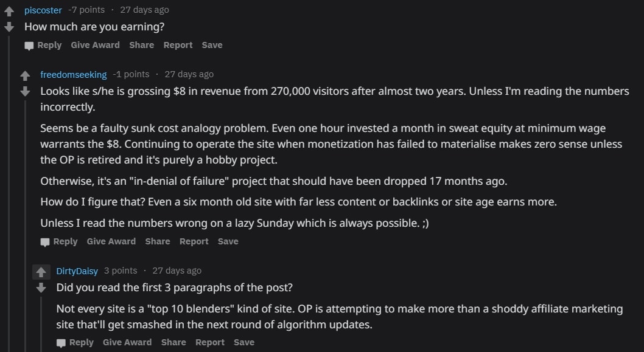
Task: Downvote piscoster's comment
Action: point(9,27)
